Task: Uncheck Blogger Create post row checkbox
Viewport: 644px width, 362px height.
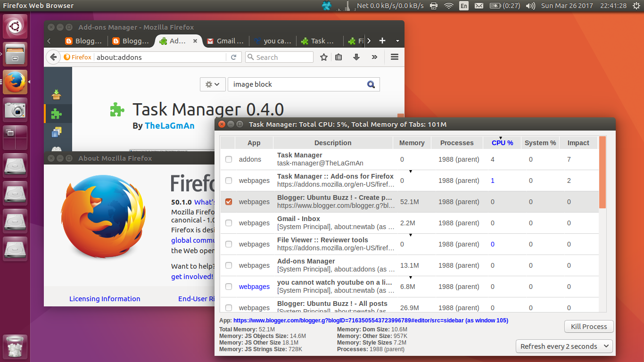Action: pyautogui.click(x=229, y=202)
